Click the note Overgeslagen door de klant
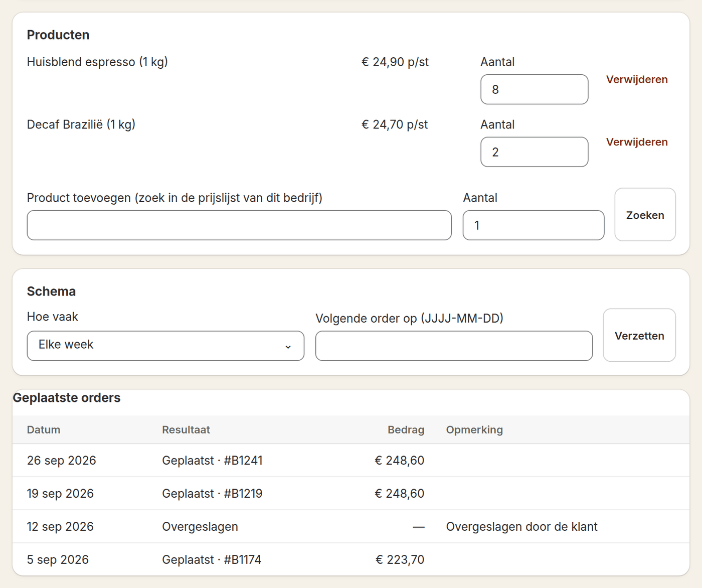Viewport: 702px width, 588px height. click(521, 527)
